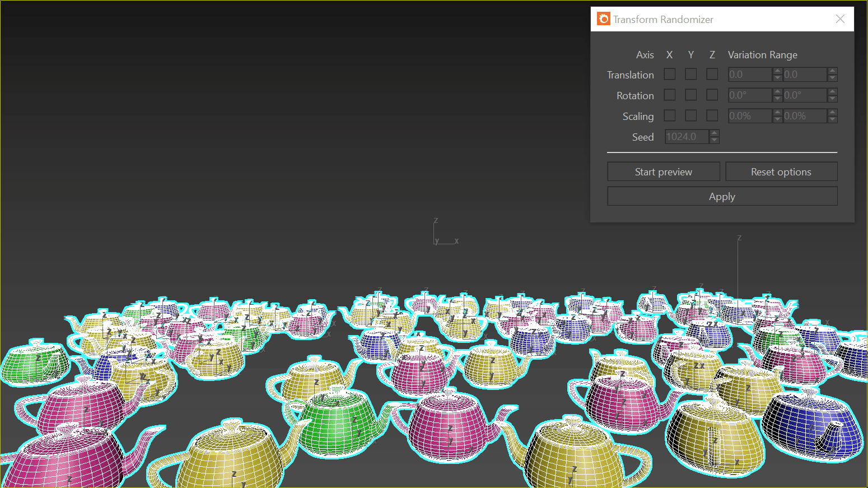Viewport: 868px width, 488px height.
Task: Click the Reset options button
Action: point(781,171)
